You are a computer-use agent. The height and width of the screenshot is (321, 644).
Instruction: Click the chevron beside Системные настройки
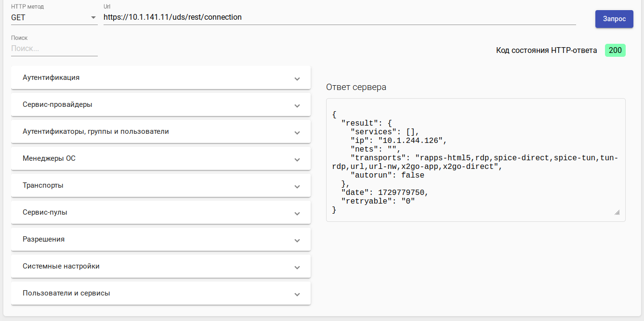[x=297, y=268]
